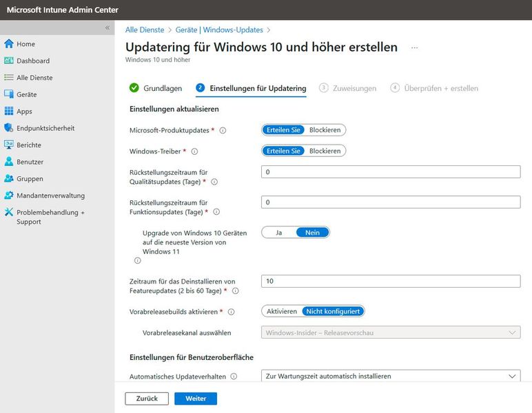
Task: Collapse the sidebar with double-chevron icon
Action: click(x=108, y=28)
